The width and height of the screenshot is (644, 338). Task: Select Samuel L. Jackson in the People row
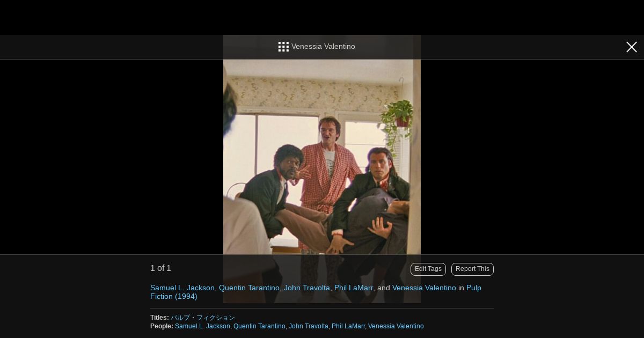[202, 326]
